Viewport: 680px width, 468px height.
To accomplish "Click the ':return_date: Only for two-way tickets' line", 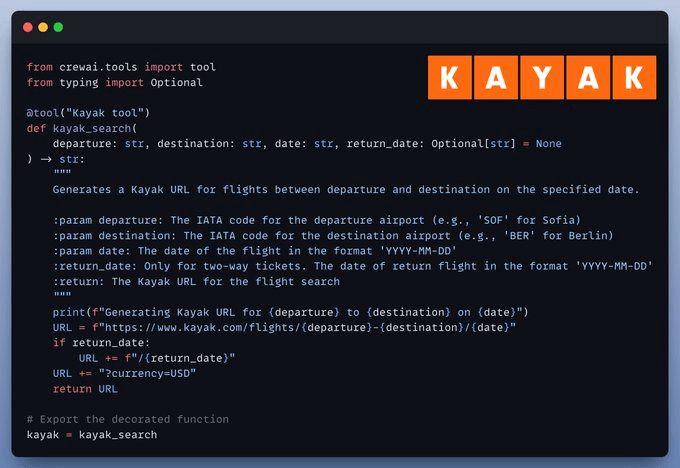I will click(x=353, y=266).
